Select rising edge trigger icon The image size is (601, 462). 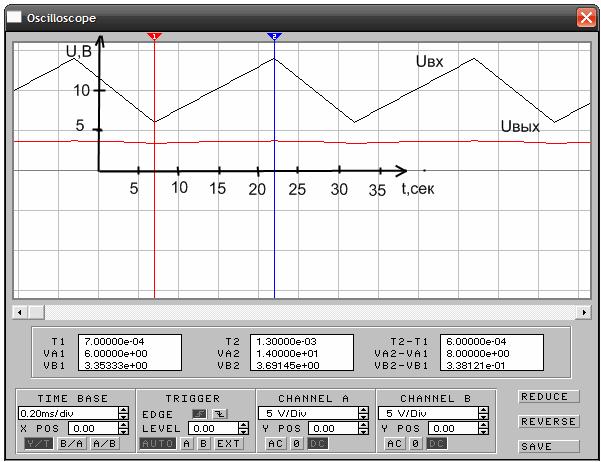199,414
